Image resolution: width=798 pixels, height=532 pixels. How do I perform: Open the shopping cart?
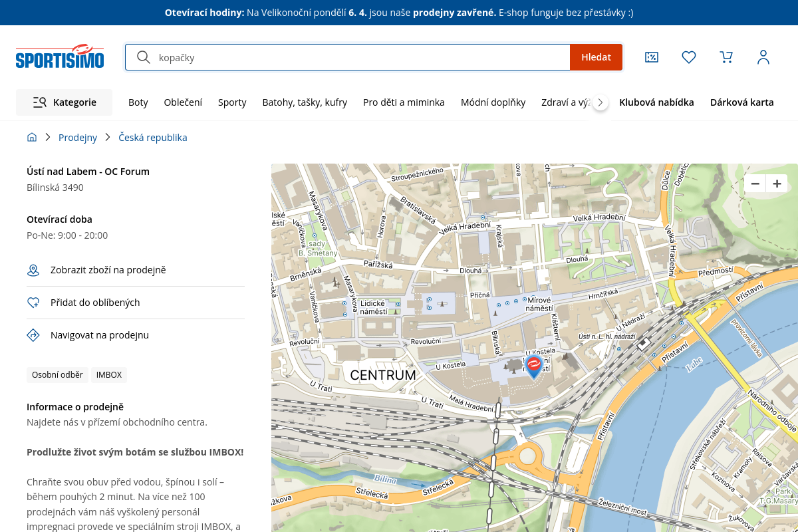pos(726,57)
